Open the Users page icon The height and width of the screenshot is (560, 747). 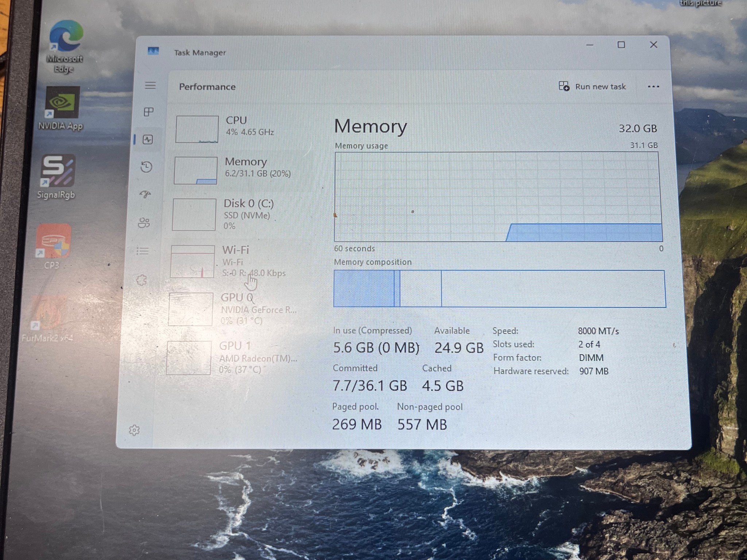pos(144,223)
